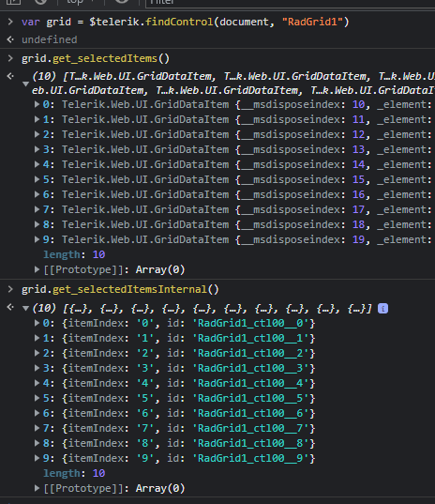
Task: Expand object with itemIndex '3'
Action: coord(37,368)
